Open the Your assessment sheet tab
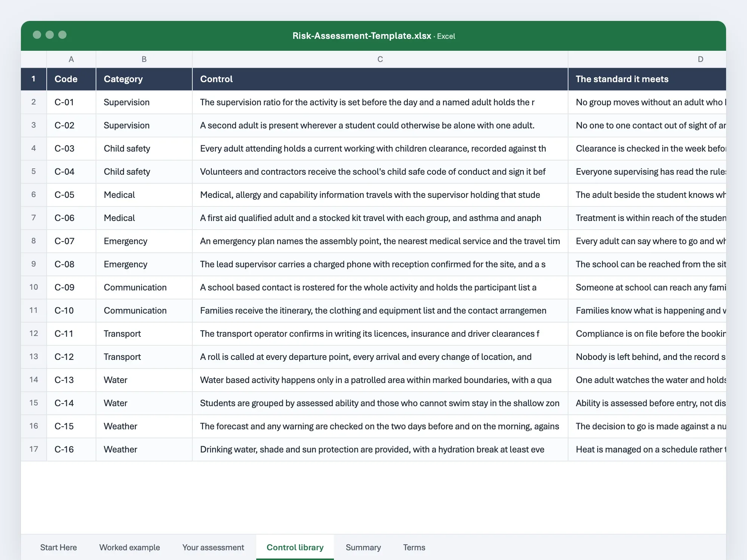 pos(213,547)
